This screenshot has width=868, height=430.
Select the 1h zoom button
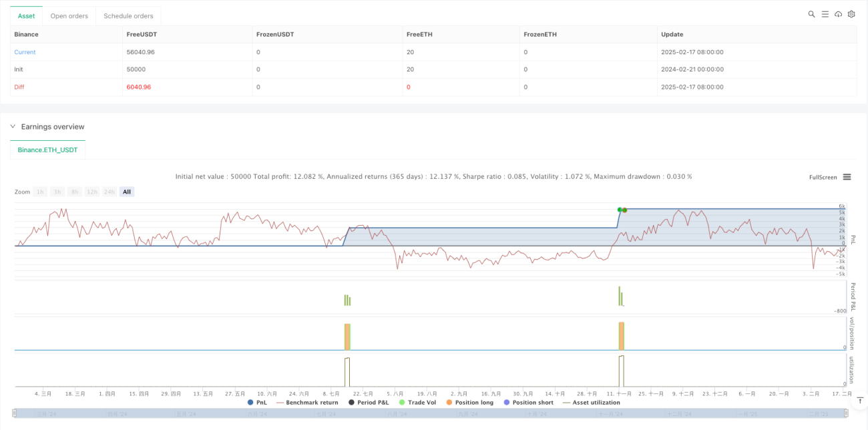(40, 192)
